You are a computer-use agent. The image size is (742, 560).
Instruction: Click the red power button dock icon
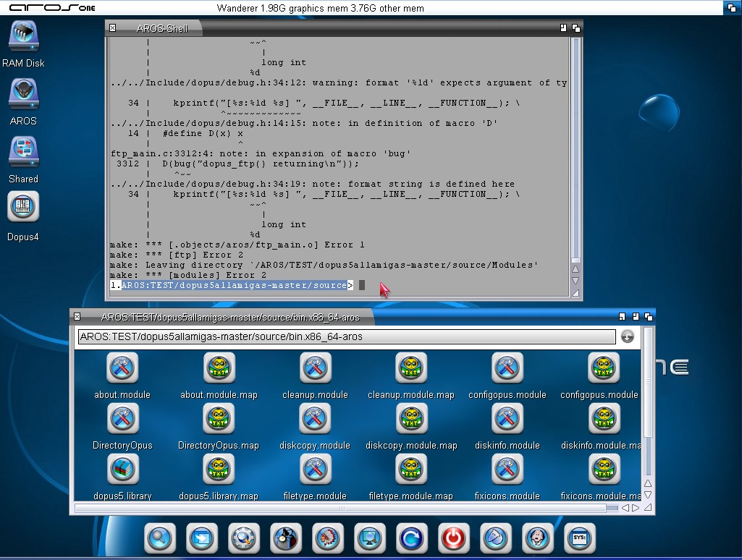coord(454,538)
